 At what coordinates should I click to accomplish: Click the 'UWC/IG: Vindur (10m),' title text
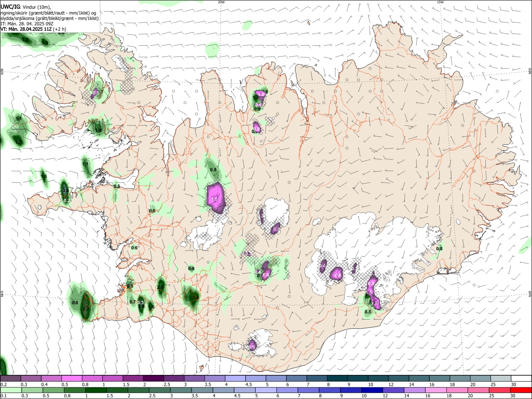point(25,7)
